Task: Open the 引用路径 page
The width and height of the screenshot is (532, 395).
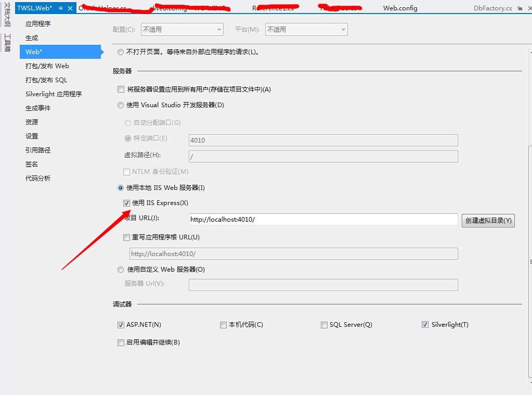Action: 38,150
